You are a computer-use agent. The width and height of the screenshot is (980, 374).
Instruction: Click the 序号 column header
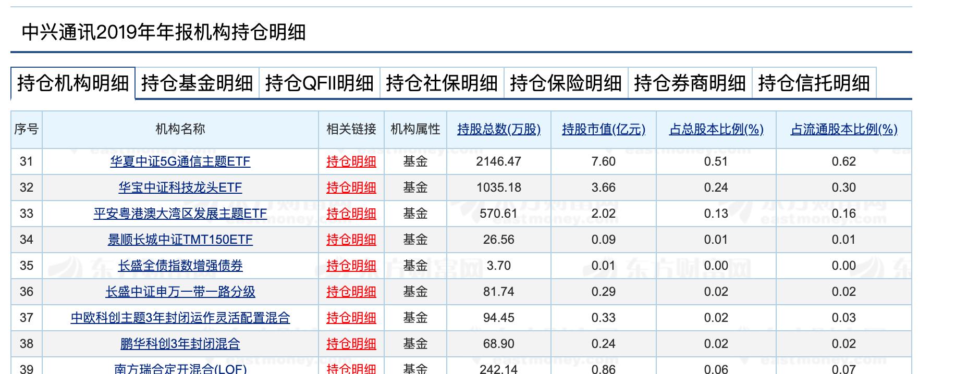point(27,129)
